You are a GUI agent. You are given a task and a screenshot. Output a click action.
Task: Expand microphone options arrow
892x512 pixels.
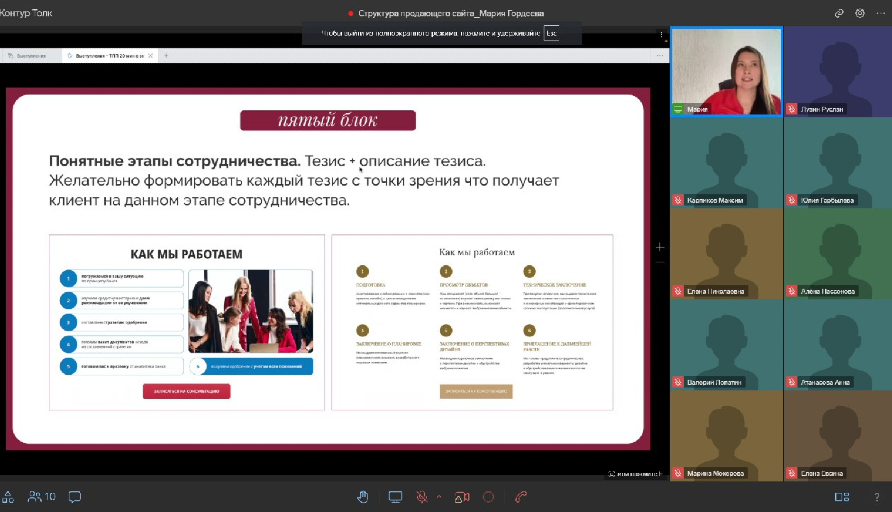[439, 496]
